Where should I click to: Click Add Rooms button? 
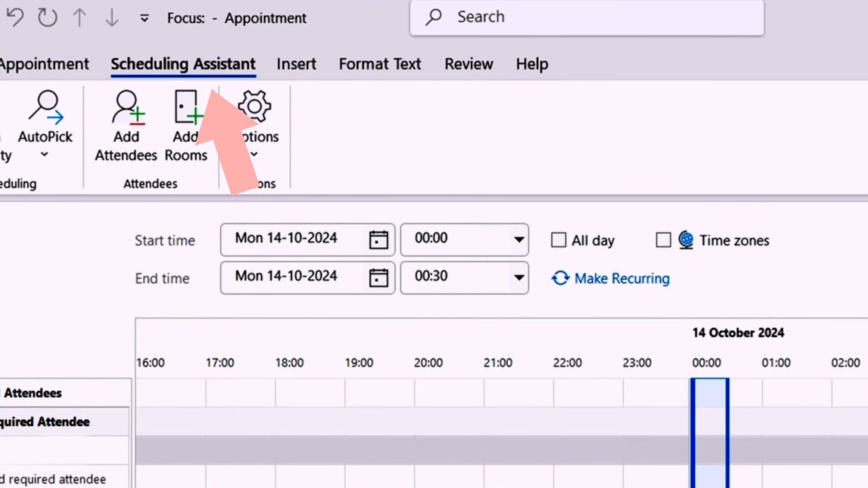(186, 127)
